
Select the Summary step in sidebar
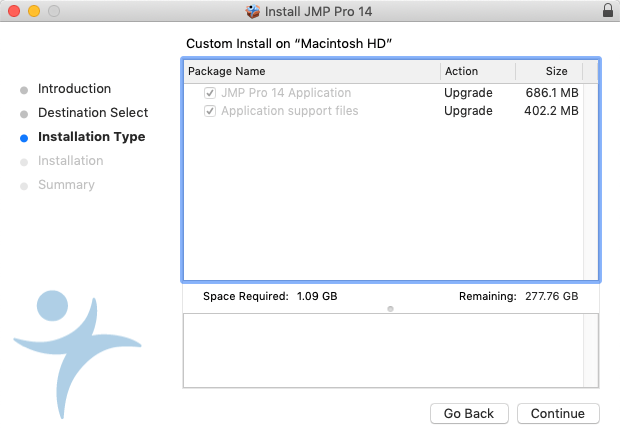(66, 185)
